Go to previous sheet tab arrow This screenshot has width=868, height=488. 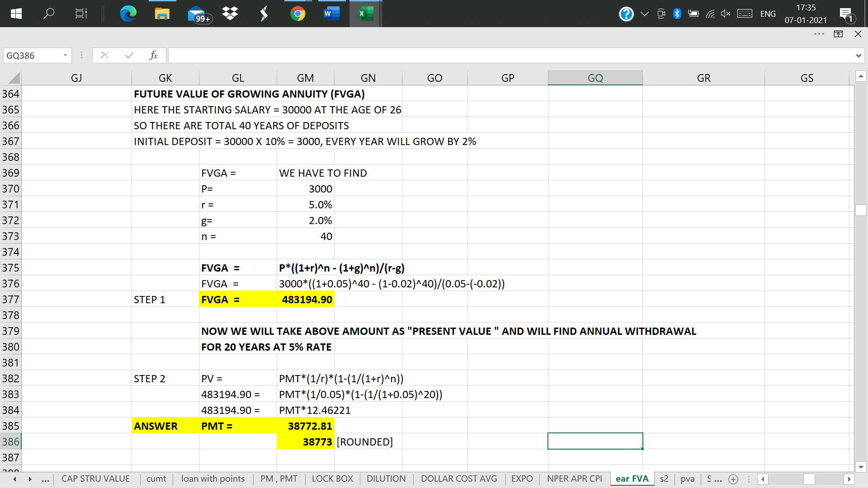pyautogui.click(x=15, y=479)
